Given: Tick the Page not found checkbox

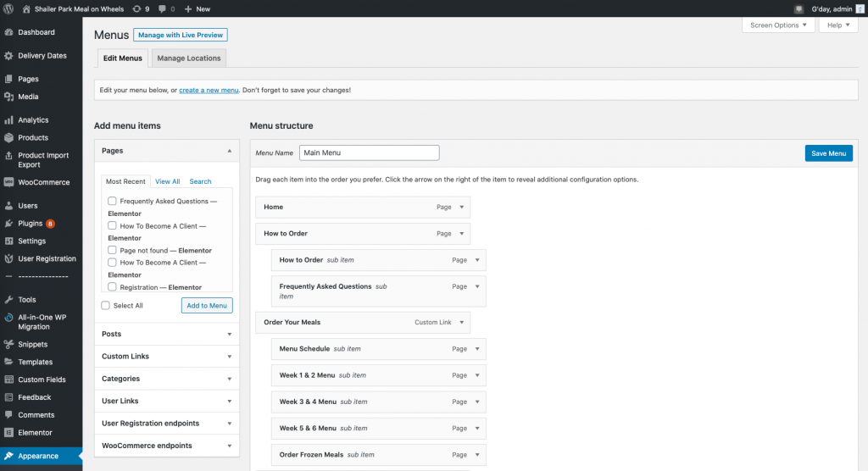Looking at the screenshot, I should (113, 250).
